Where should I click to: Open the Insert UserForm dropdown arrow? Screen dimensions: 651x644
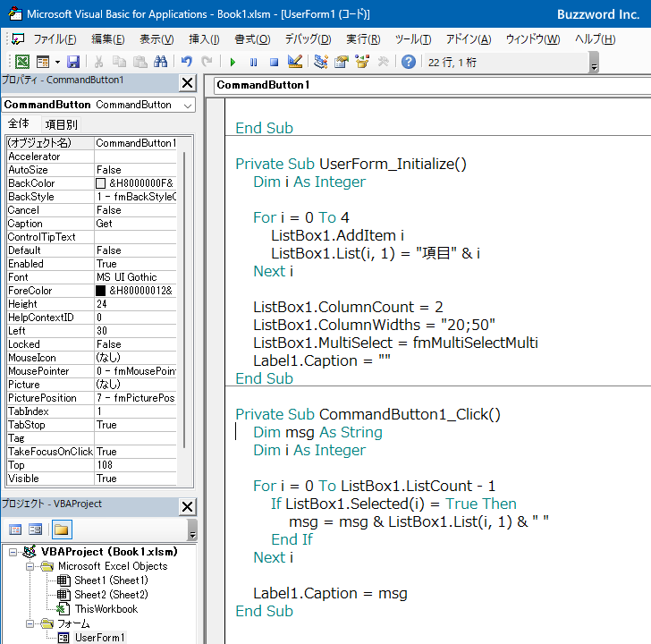(57, 63)
